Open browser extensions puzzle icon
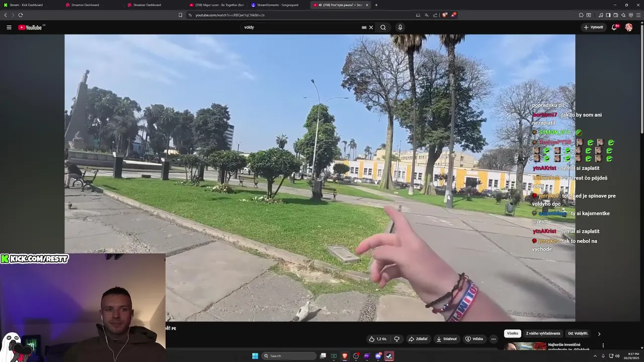Image resolution: width=644 pixels, height=362 pixels. (581, 15)
